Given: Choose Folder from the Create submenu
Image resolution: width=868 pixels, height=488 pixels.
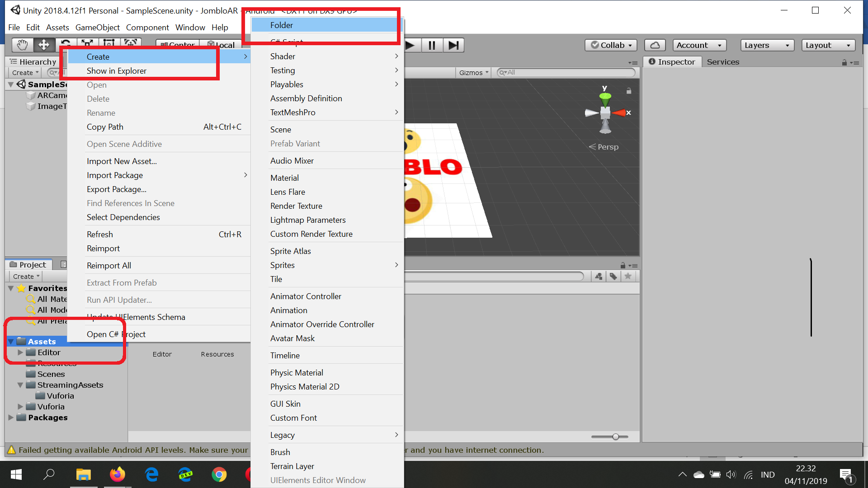Looking at the screenshot, I should coord(282,25).
